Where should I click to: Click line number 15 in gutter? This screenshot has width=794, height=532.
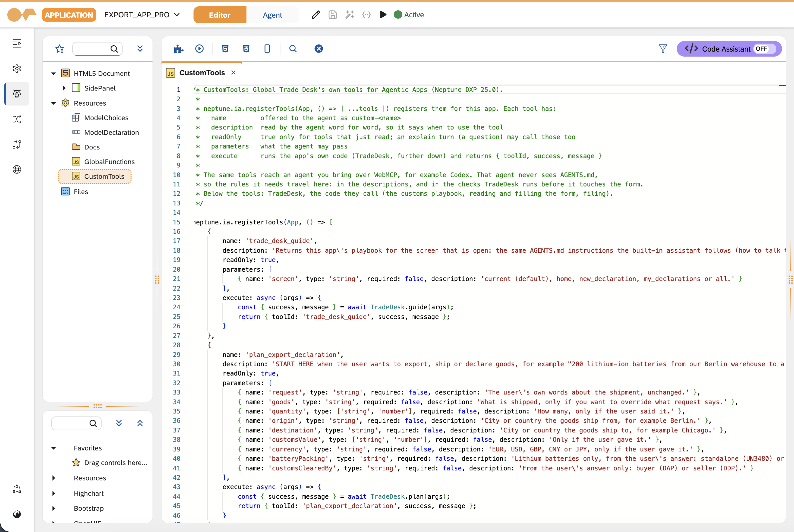177,222
